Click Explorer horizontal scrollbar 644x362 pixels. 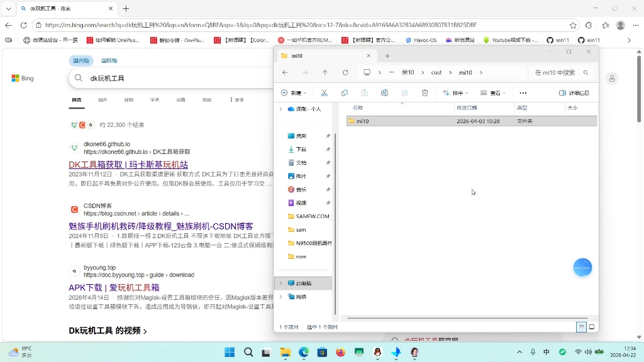[x=467, y=318]
